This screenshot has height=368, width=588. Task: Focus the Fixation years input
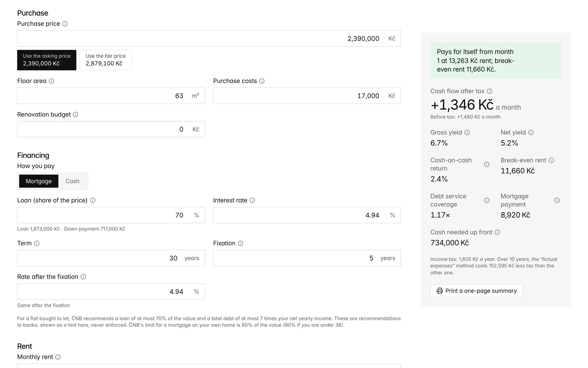pos(307,258)
